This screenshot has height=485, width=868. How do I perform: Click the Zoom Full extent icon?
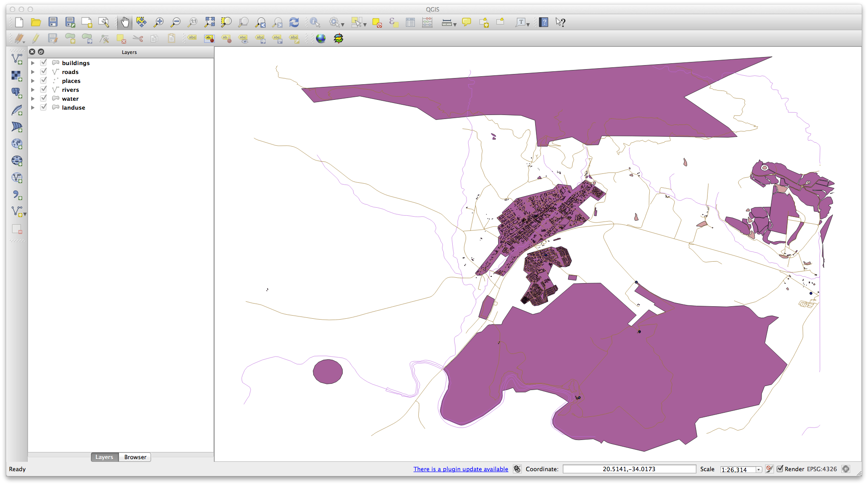point(209,22)
